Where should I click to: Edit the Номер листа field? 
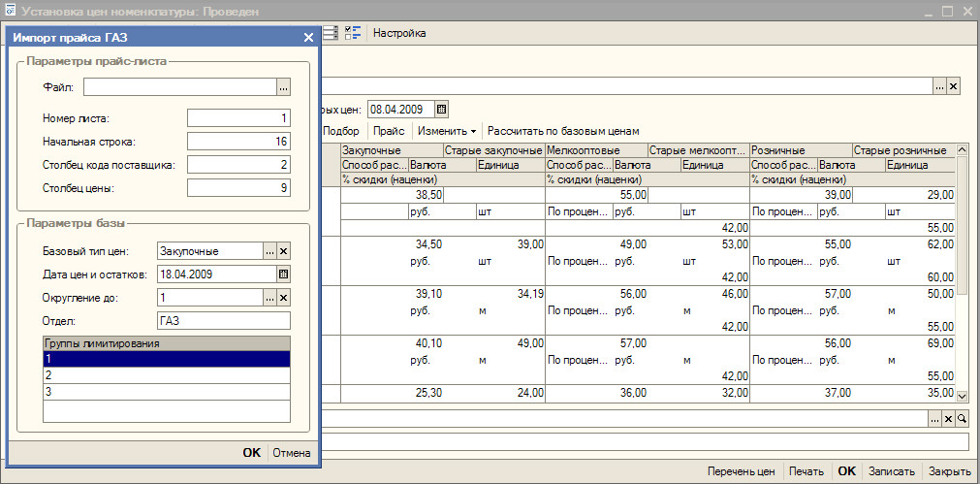click(x=238, y=117)
